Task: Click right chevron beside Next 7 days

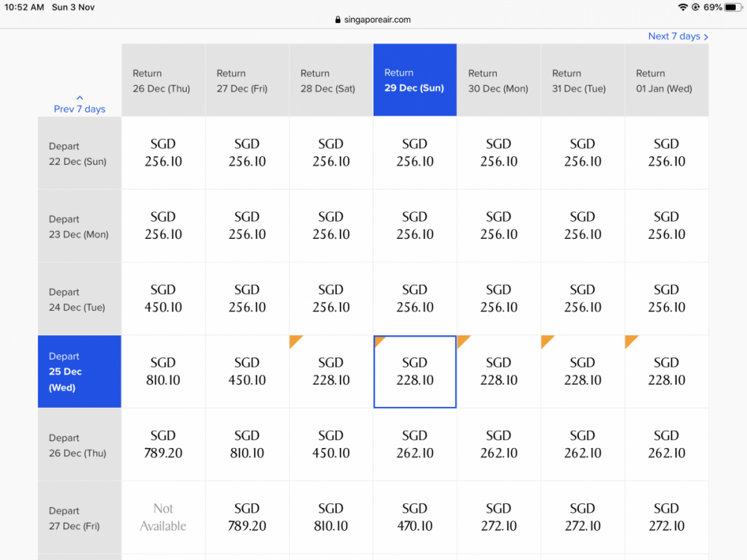Action: coord(706,37)
